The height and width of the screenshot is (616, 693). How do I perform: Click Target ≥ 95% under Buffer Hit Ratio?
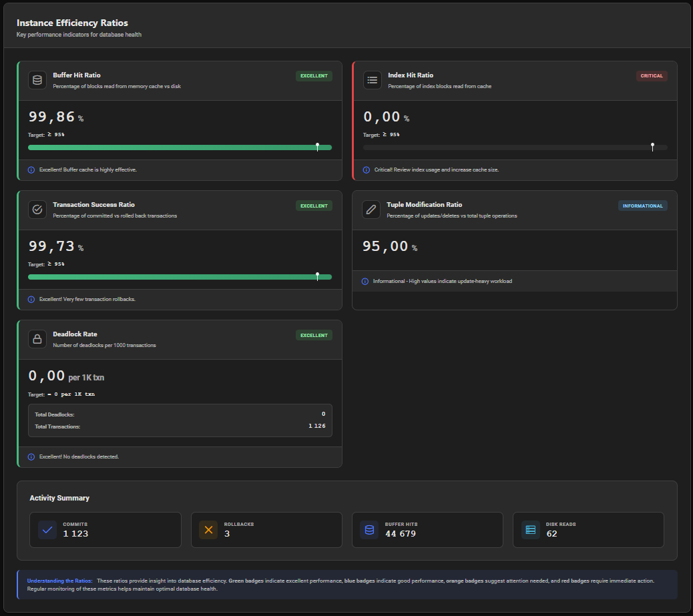47,135
